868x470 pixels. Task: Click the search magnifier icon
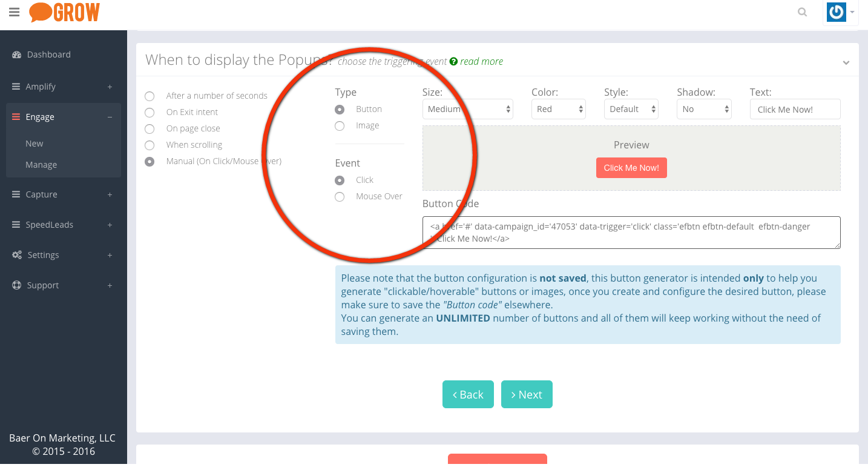click(803, 12)
